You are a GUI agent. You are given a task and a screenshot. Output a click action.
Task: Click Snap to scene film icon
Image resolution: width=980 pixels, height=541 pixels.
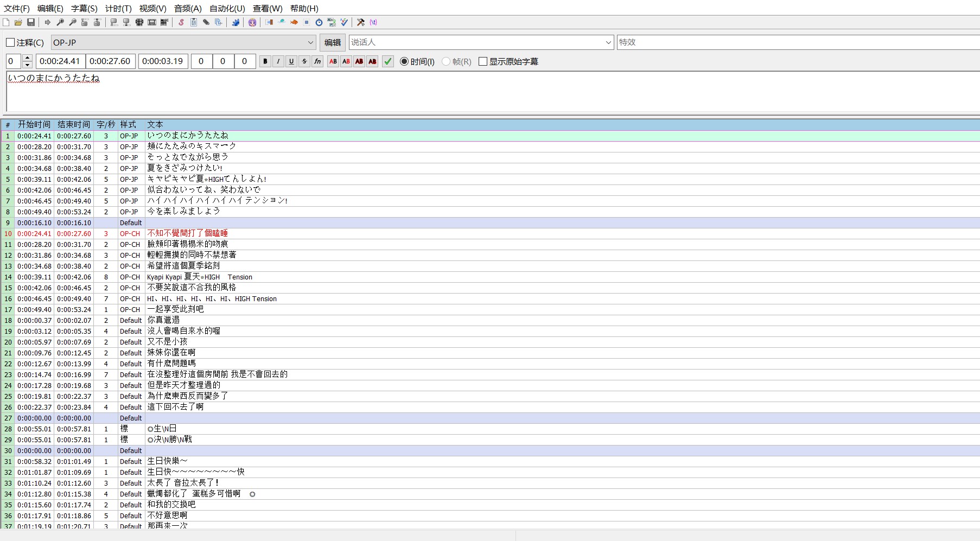(x=152, y=22)
